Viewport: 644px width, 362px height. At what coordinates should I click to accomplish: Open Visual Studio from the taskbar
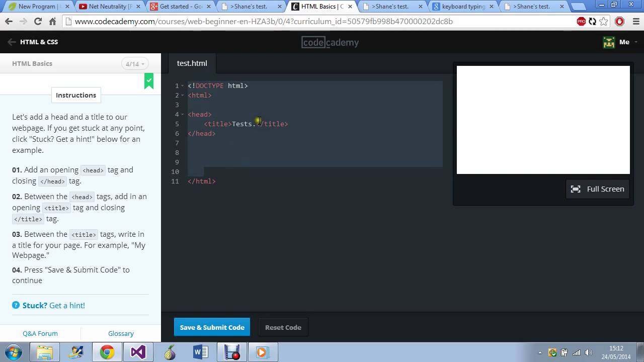pyautogui.click(x=138, y=352)
